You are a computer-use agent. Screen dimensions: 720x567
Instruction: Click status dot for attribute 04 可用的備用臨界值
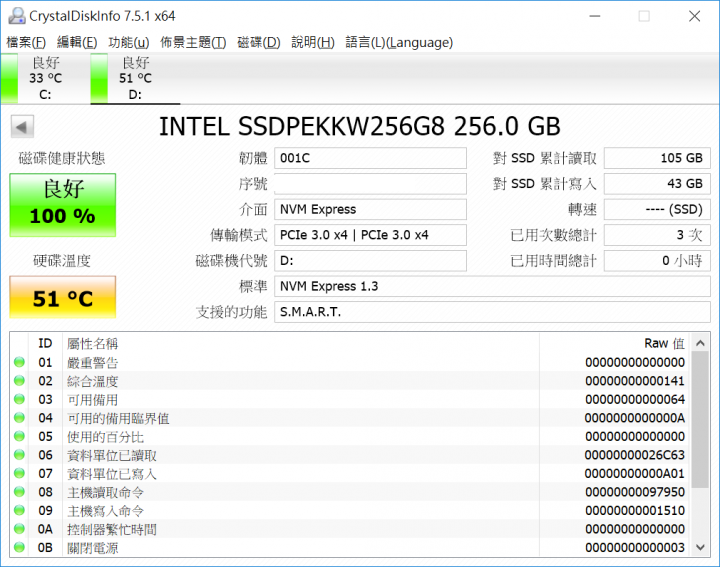19,418
